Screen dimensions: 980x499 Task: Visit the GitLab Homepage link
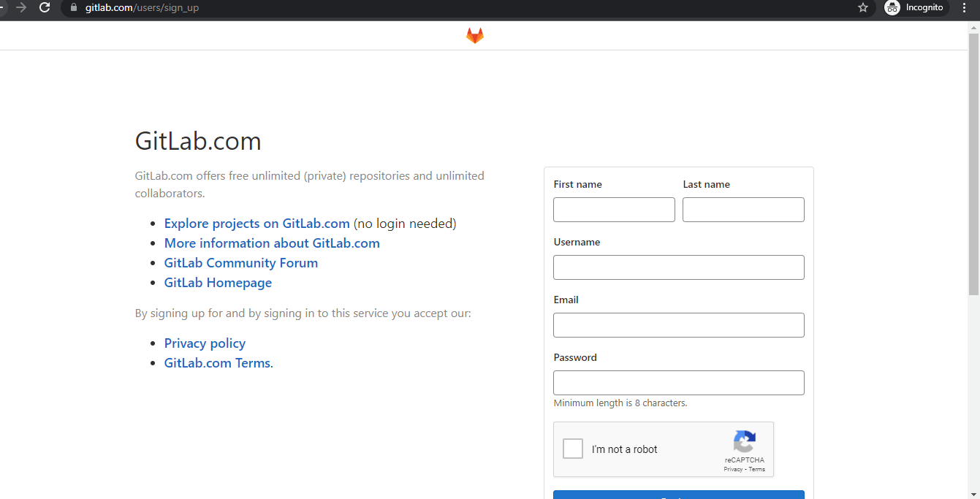[x=218, y=282]
